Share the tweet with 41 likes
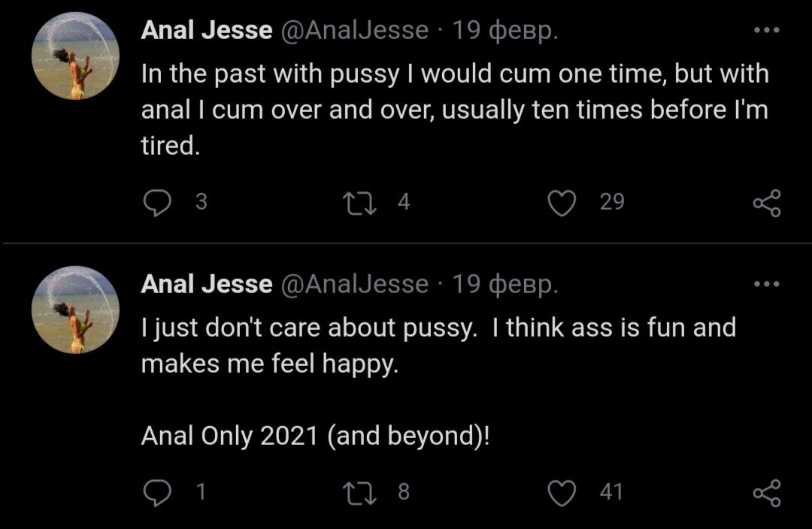Screen dimensions: 812x529 (x=767, y=493)
